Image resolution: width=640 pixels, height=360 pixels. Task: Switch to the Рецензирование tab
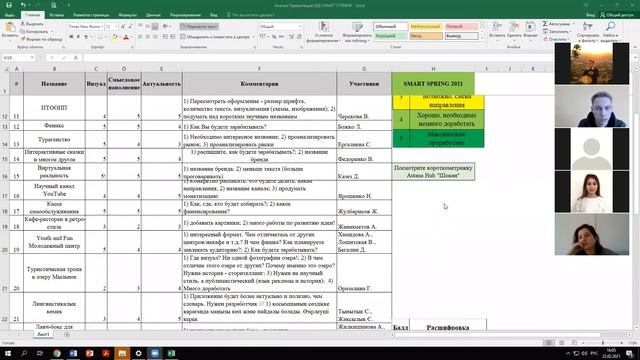[x=185, y=15]
